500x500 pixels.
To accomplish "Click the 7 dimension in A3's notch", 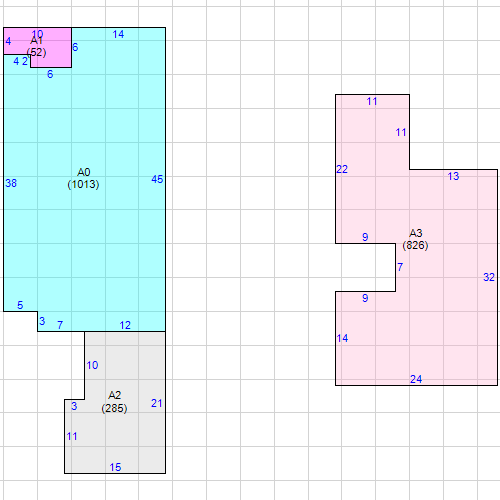I will click(400, 267).
